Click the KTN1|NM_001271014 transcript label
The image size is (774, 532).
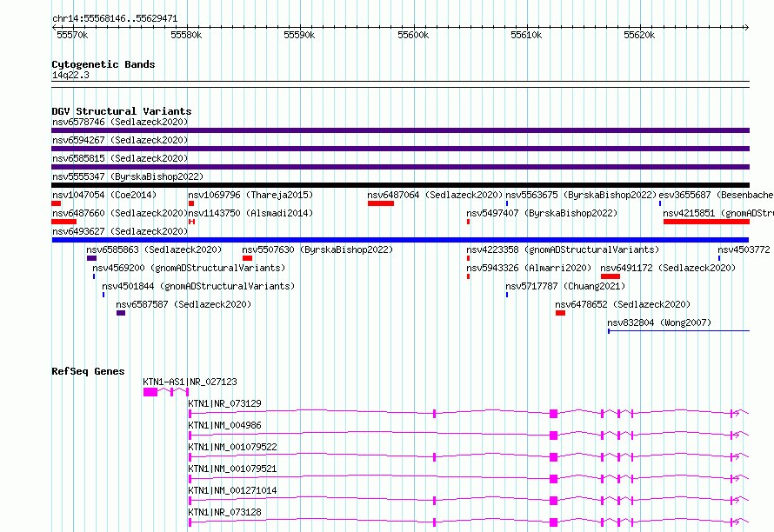point(232,490)
